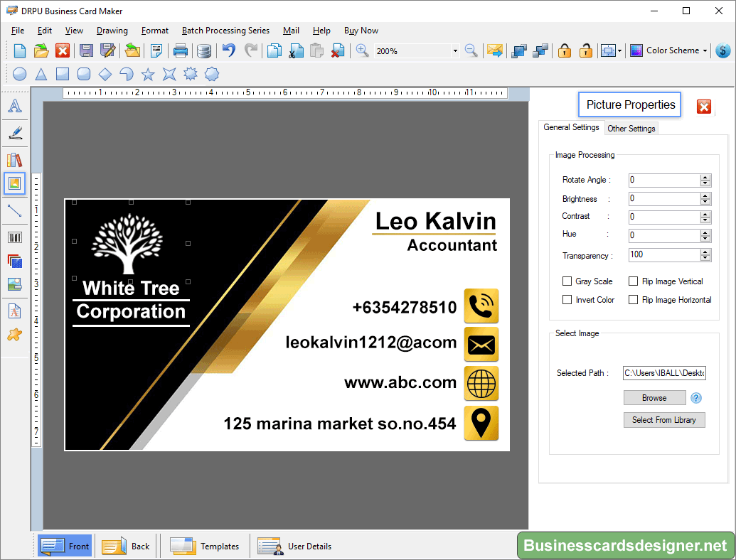This screenshot has width=736, height=560.
Task: Switch to General Settings tab
Action: click(571, 127)
